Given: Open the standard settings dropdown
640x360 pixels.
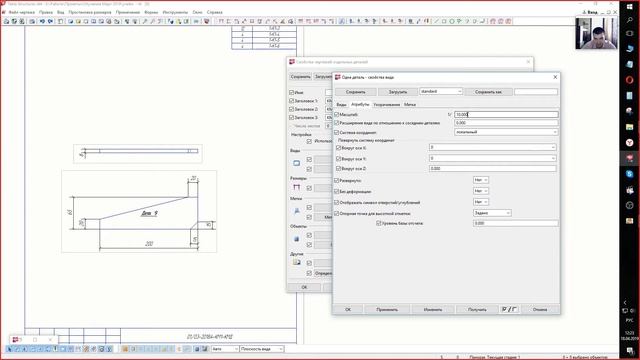Looking at the screenshot, I should point(441,91).
